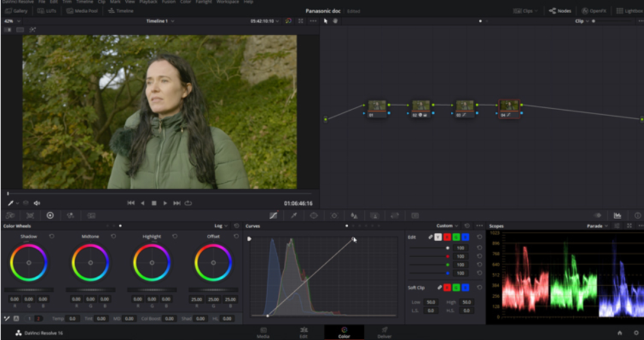
Task: Click the Nodes button in top toolbar
Action: point(561,11)
